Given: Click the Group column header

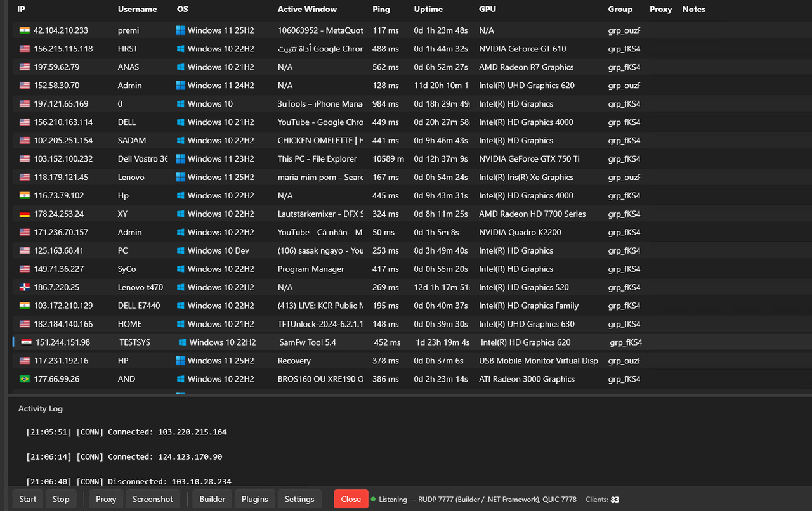Looking at the screenshot, I should (620, 10).
